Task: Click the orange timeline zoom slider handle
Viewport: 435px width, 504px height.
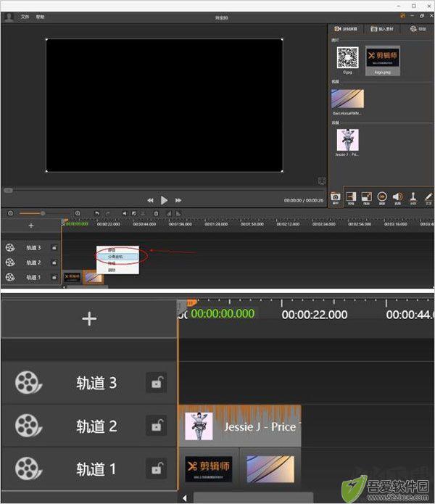Action: click(42, 213)
